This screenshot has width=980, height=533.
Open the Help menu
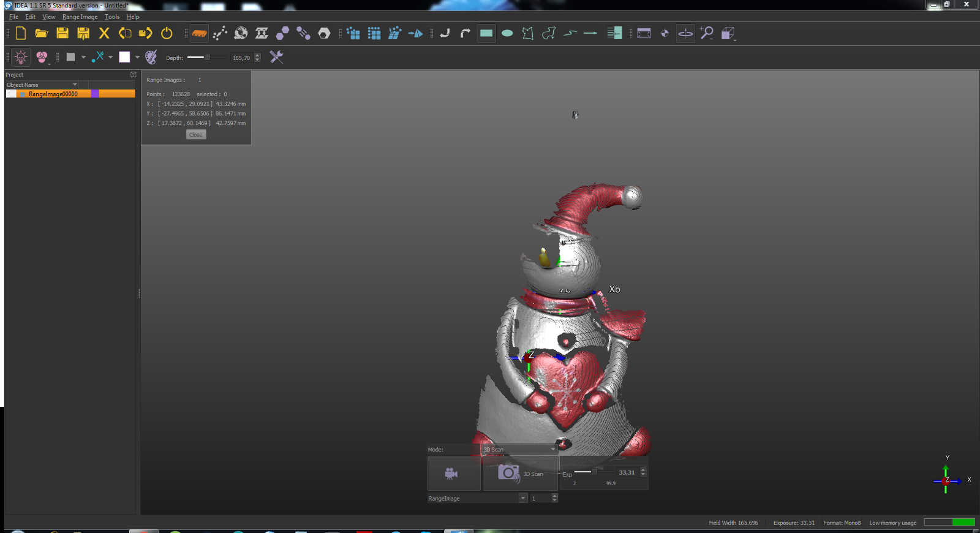[132, 17]
